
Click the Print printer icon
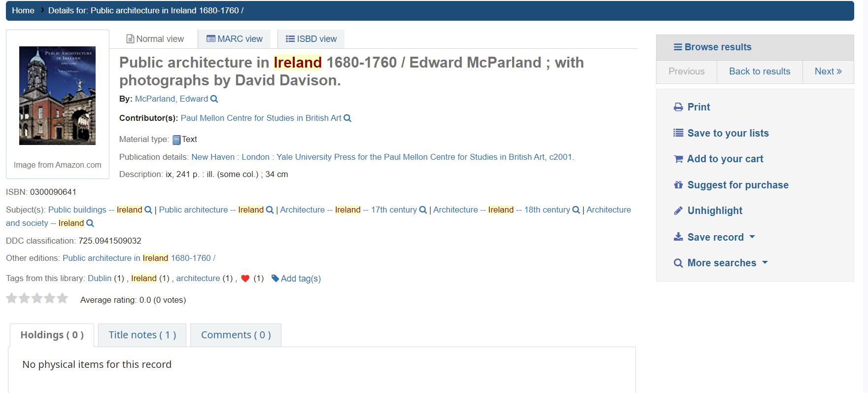point(678,107)
